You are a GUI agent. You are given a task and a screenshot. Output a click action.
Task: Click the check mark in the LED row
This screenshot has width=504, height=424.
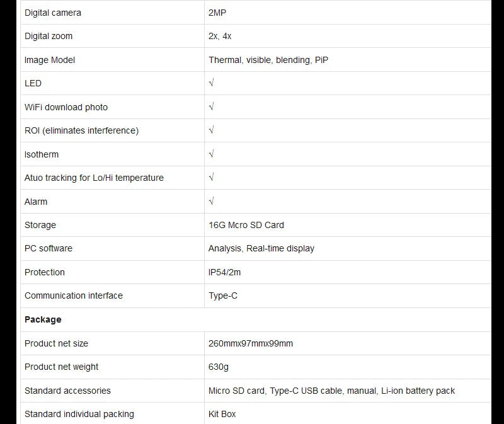pyautogui.click(x=211, y=83)
